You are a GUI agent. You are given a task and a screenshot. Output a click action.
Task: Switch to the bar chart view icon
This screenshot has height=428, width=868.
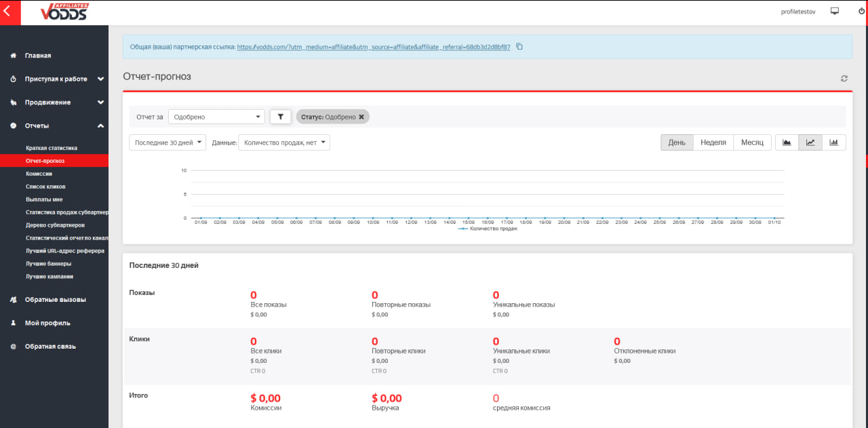coord(834,142)
